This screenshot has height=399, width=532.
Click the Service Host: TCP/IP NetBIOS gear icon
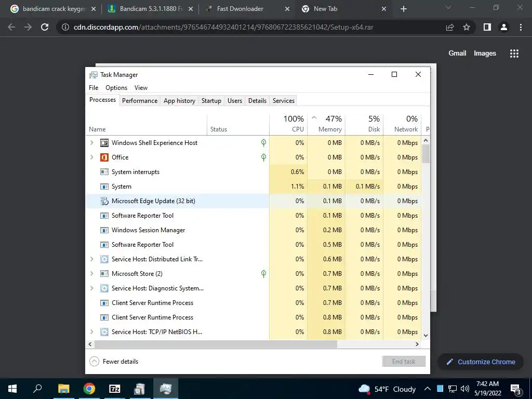click(x=104, y=332)
